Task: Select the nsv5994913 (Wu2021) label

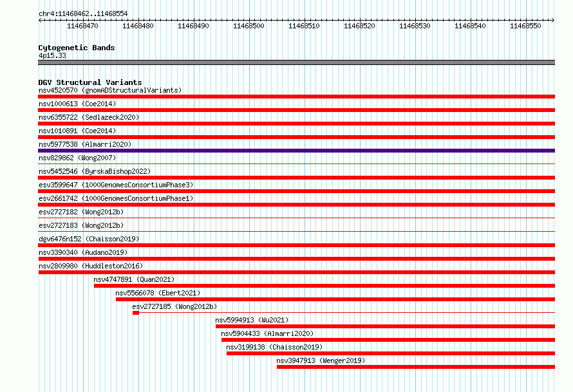Action: pyautogui.click(x=252, y=320)
